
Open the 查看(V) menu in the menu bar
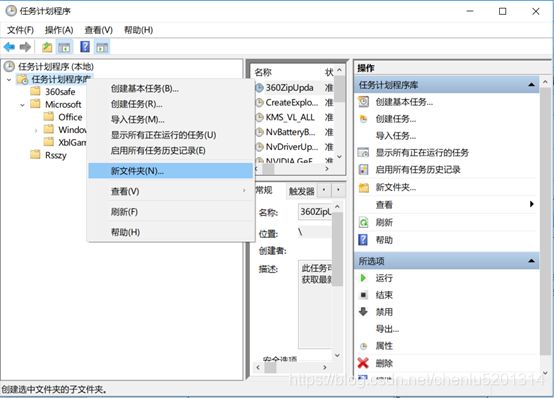coord(99,30)
